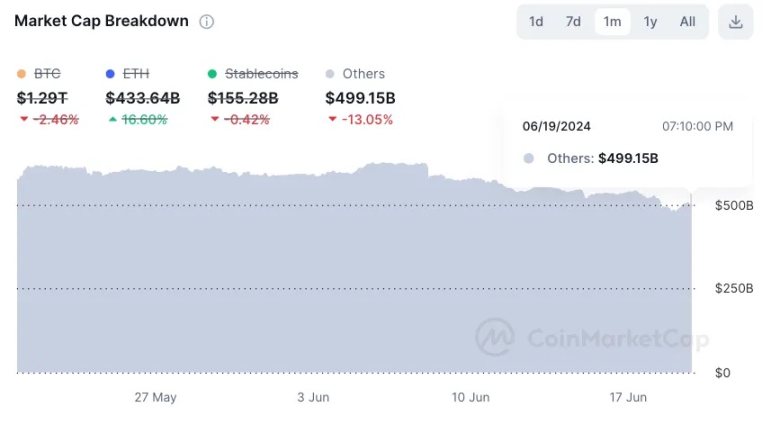Click the gray Others legend dot
Viewport: 771px width, 425px height.
click(x=330, y=74)
